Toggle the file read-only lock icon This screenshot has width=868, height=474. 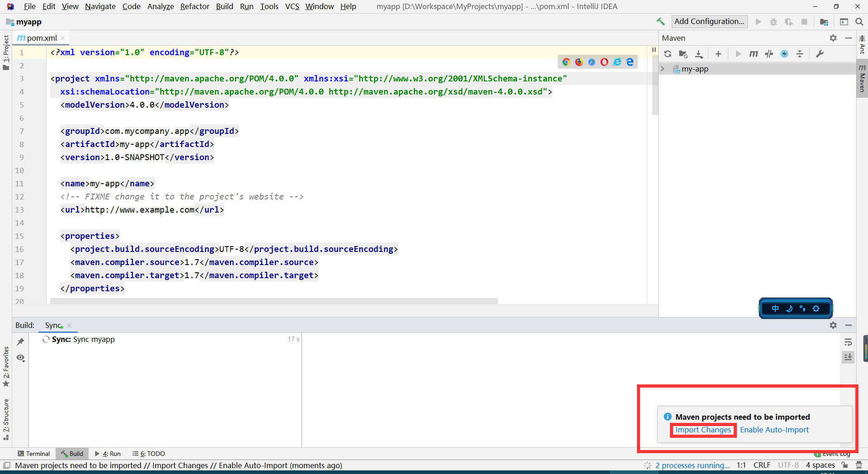click(844, 465)
